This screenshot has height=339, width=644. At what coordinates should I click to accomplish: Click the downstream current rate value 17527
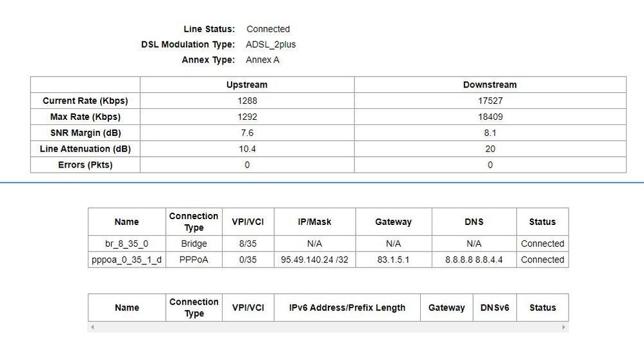(x=490, y=101)
